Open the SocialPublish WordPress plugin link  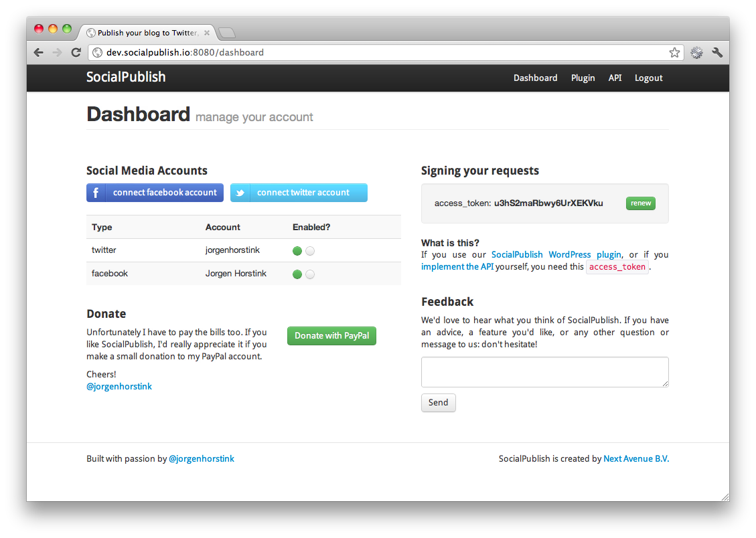[x=556, y=254]
